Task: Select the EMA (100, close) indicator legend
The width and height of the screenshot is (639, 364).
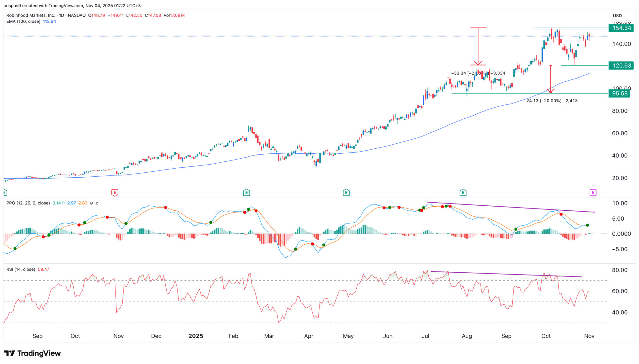Action: coord(23,22)
